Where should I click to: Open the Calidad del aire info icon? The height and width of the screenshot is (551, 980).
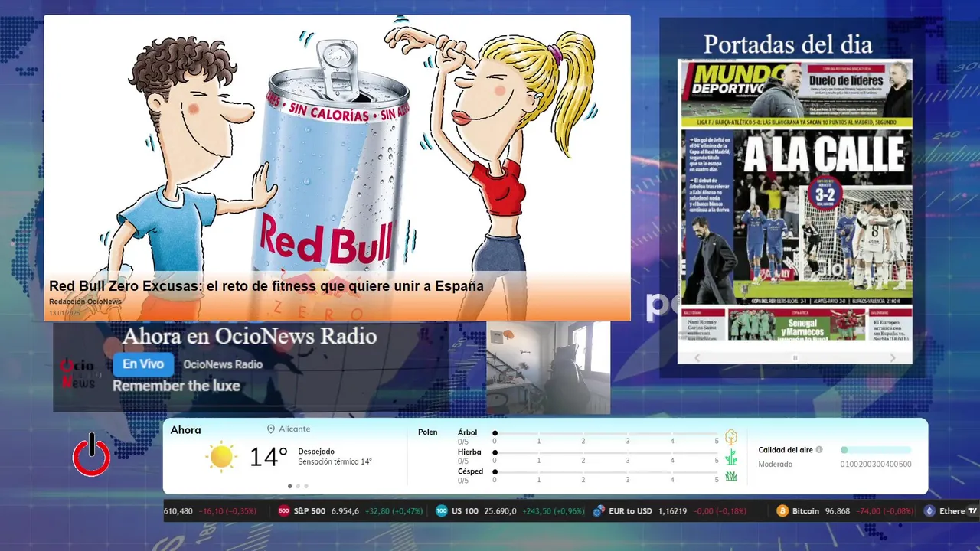click(x=819, y=450)
